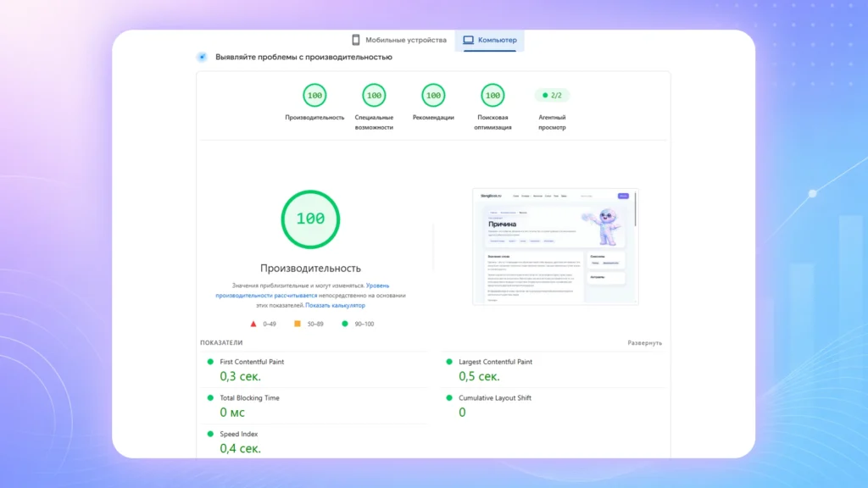Click the Производительность heading under large gauge
Image resolution: width=868 pixels, height=488 pixels.
coord(310,269)
